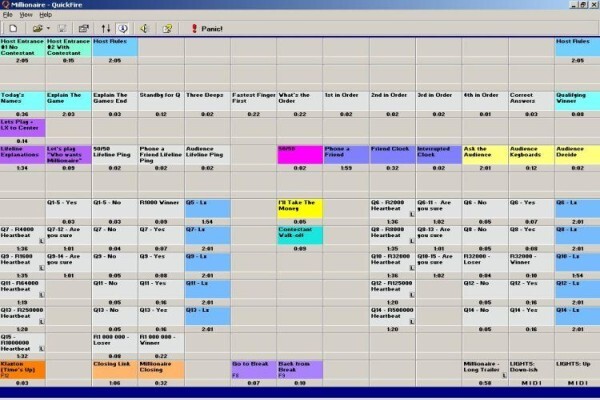Hit the Panic! button
The width and height of the screenshot is (600, 400).
pos(207,29)
